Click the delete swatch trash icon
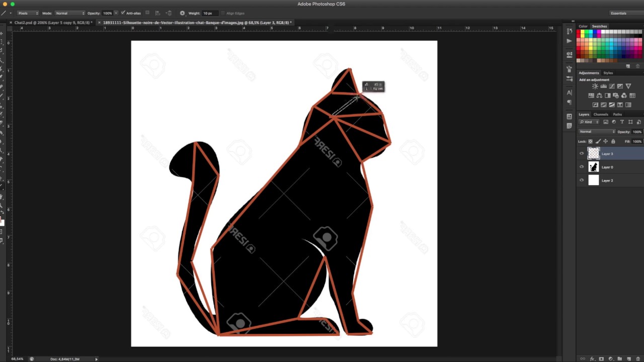 (x=637, y=66)
